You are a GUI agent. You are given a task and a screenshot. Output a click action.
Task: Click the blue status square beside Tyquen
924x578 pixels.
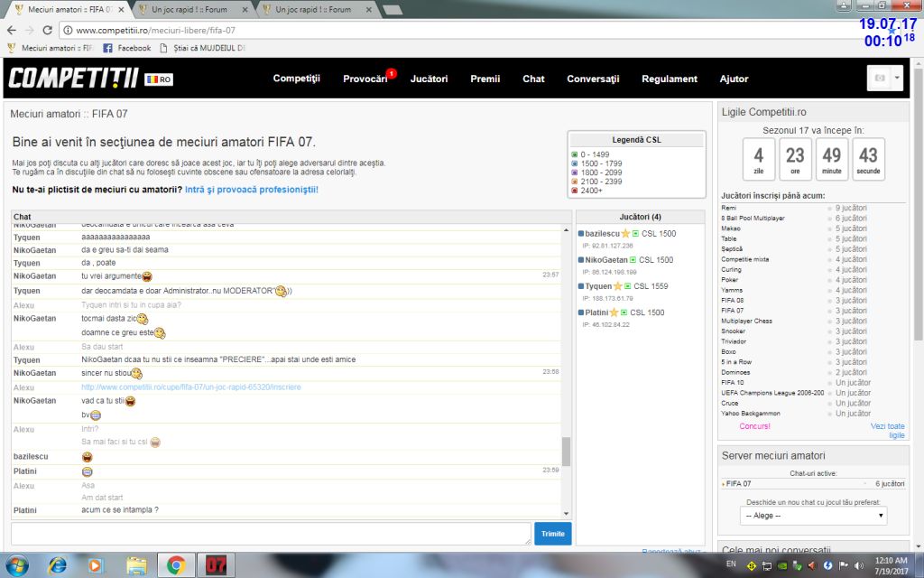(x=581, y=286)
